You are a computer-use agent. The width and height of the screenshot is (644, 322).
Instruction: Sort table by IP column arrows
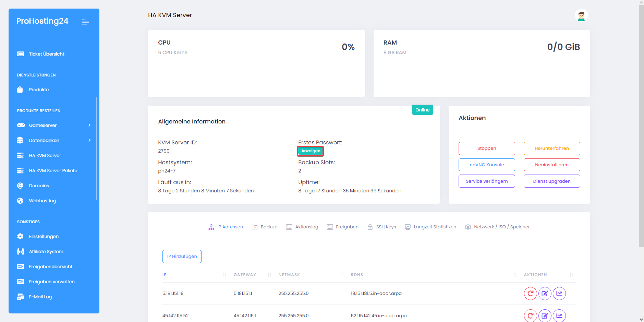[x=225, y=275]
